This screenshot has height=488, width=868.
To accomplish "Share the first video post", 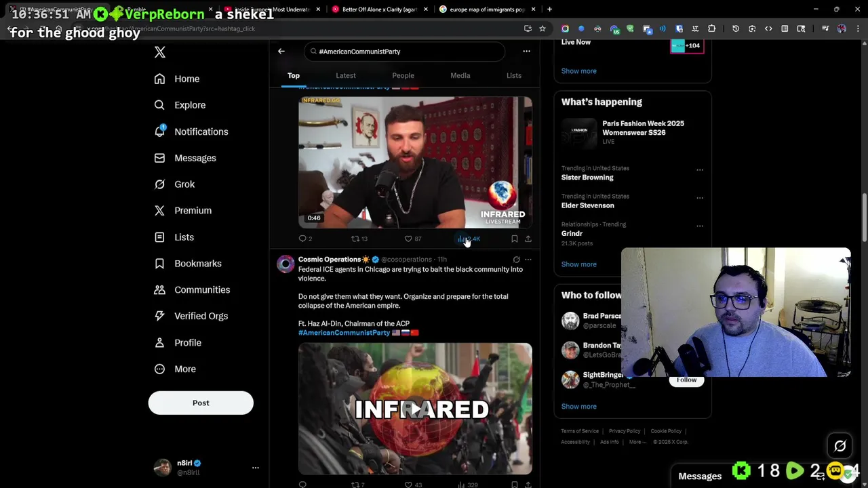I will tap(528, 239).
